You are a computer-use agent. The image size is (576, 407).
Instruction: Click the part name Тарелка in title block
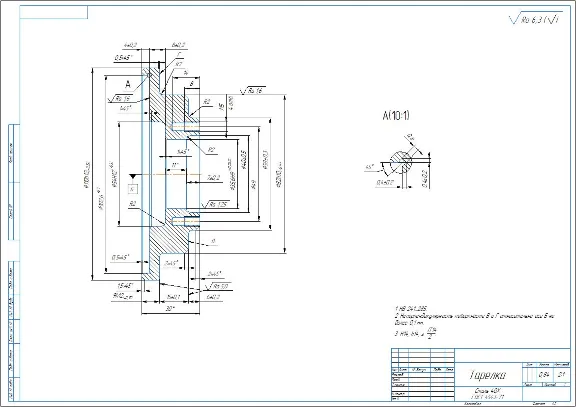[x=487, y=375]
